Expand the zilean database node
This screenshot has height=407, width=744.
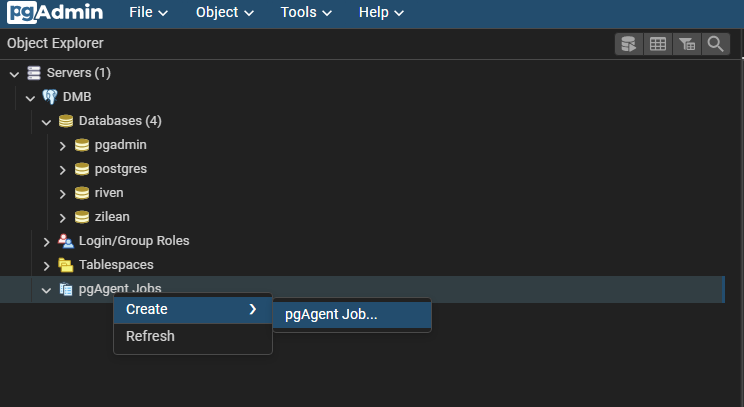(62, 218)
